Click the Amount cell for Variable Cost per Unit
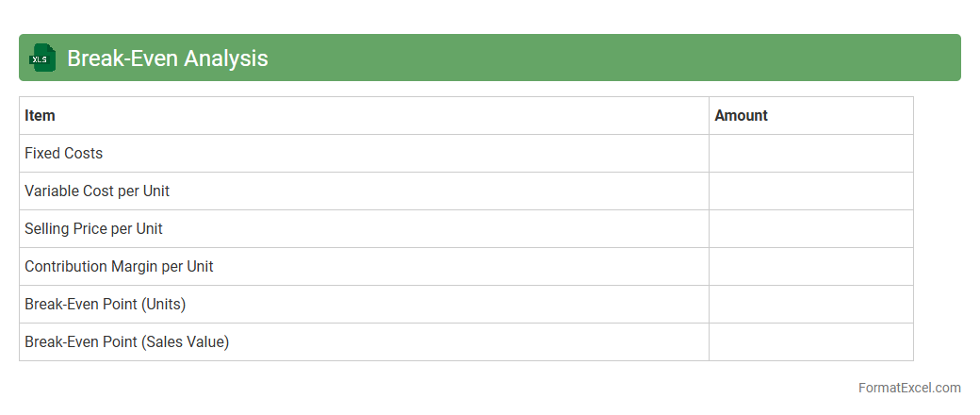 pyautogui.click(x=810, y=191)
